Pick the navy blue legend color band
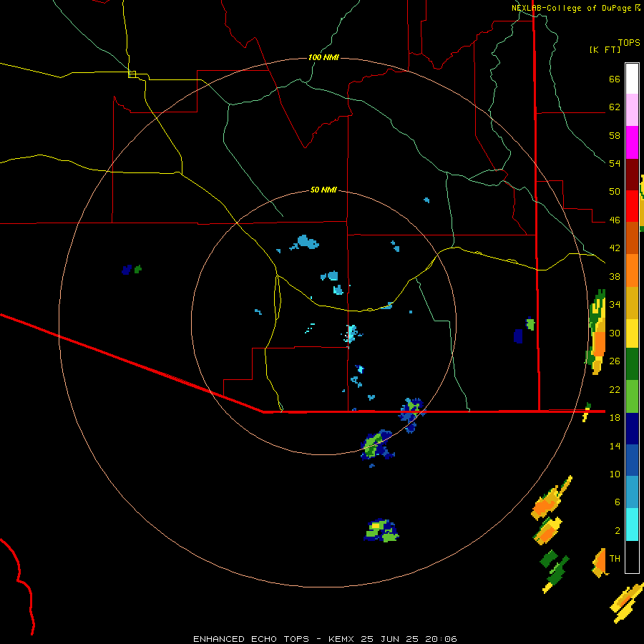The height and width of the screenshot is (644, 644). (x=632, y=429)
